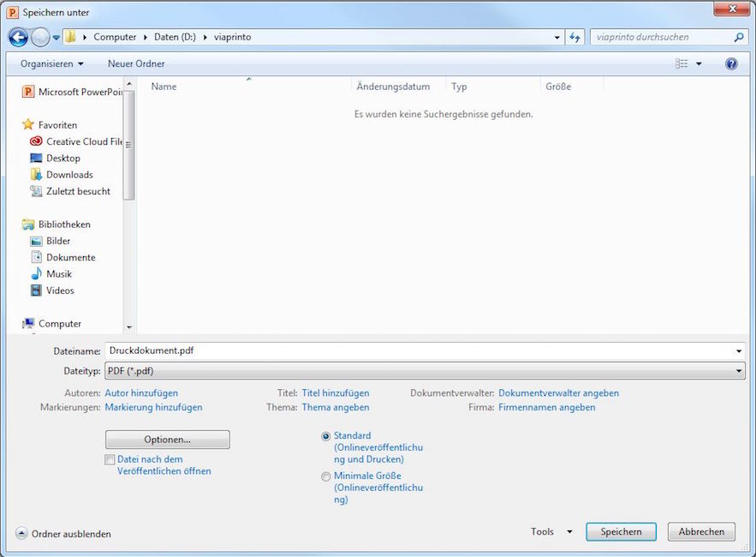Select Bibliotheken in navigation pane

(57, 225)
